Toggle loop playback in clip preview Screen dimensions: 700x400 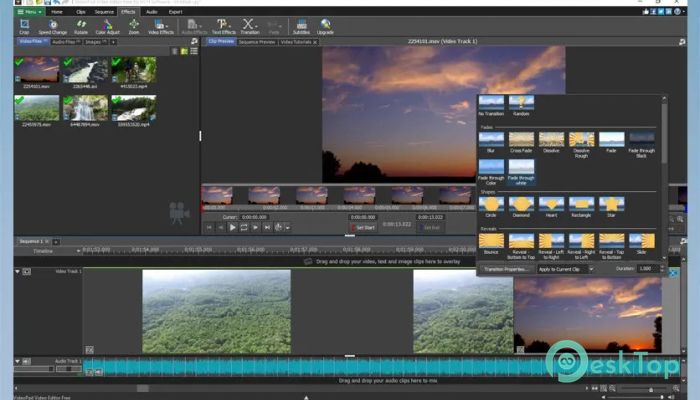(244, 227)
